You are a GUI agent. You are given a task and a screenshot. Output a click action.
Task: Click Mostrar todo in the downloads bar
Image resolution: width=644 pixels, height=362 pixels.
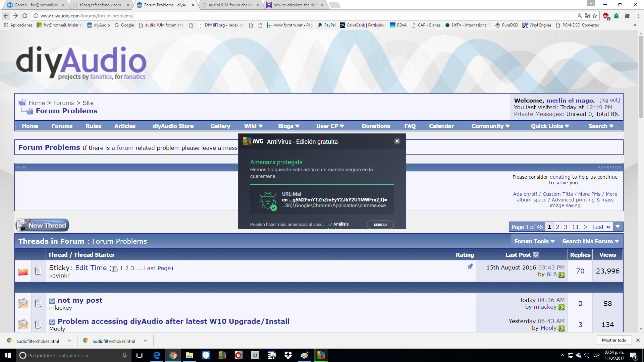614,340
